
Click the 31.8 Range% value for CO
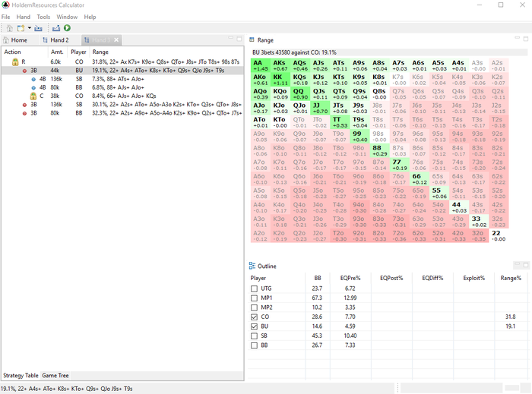point(510,317)
